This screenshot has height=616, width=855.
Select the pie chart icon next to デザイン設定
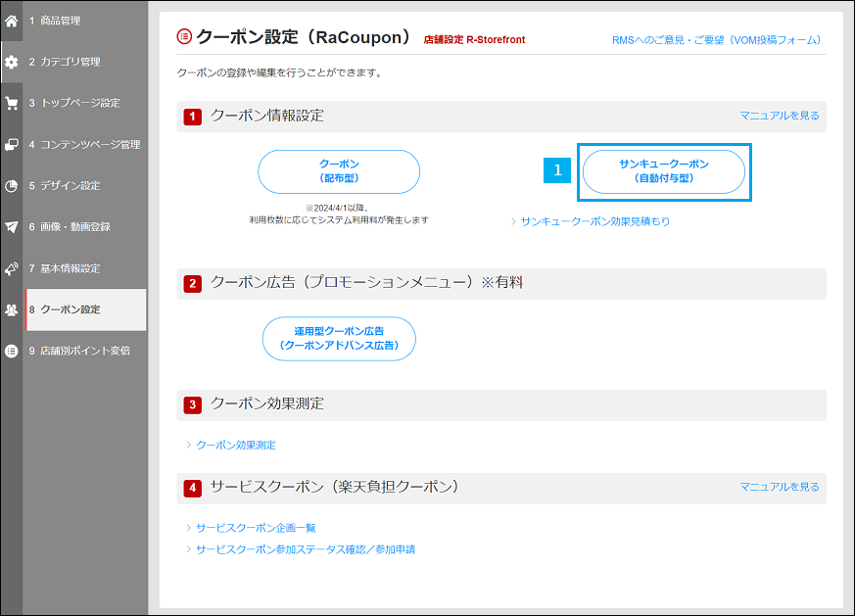point(13,184)
